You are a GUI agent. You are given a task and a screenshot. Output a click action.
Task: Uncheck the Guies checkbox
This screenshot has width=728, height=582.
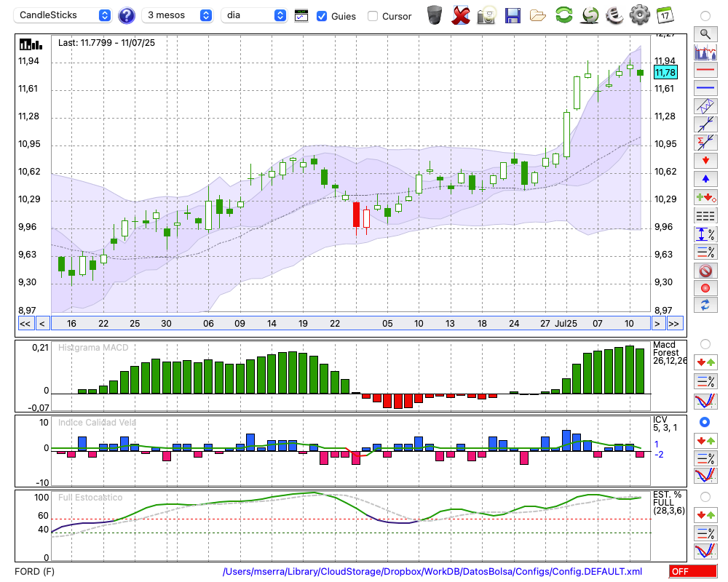point(321,16)
